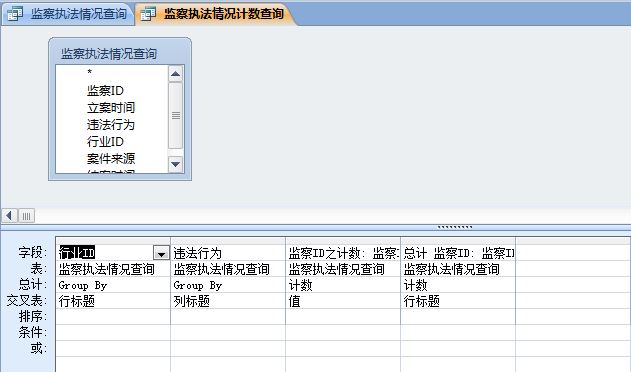Image resolution: width=631 pixels, height=372 pixels.
Task: Click table cell under 违法行为 column
Action: [228, 269]
